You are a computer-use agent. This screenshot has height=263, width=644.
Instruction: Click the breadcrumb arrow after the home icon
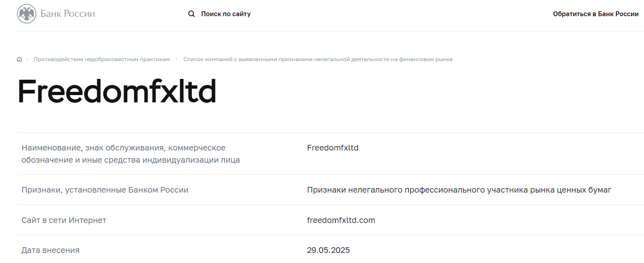(27, 59)
